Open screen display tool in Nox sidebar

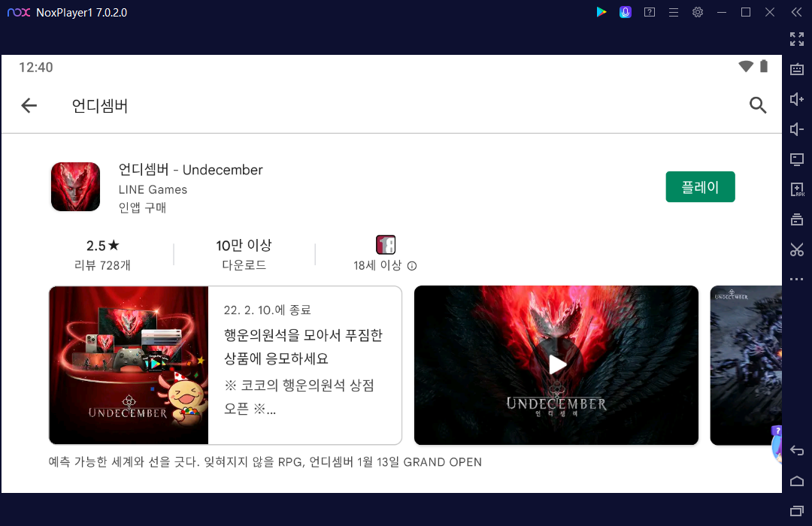pos(796,159)
